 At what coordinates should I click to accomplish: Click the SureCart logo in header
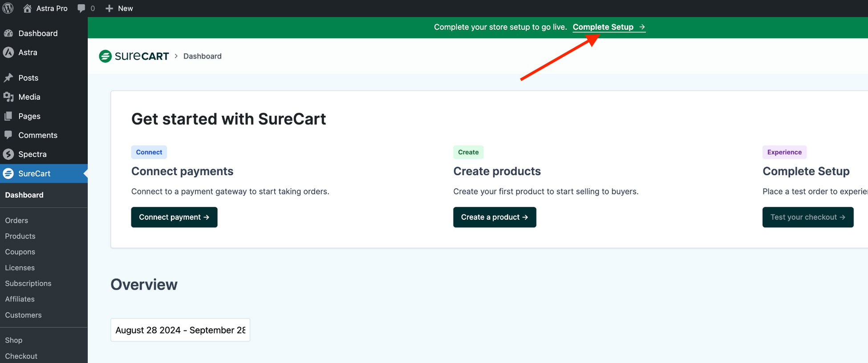[x=134, y=56]
